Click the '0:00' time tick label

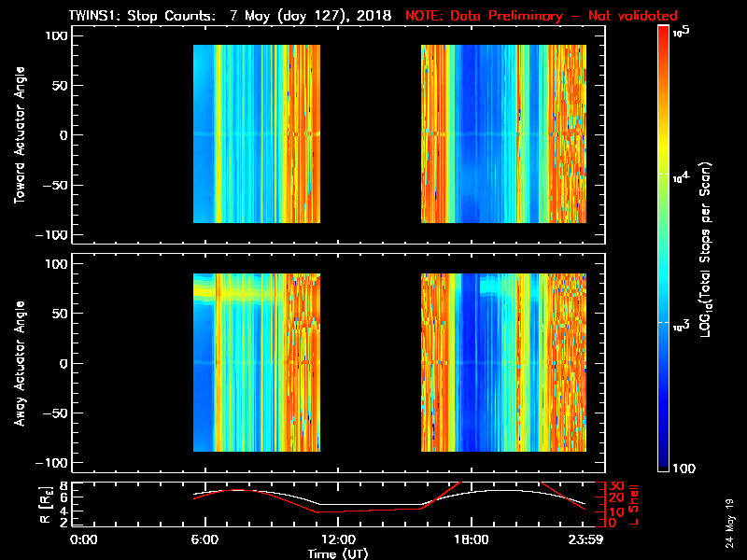click(x=83, y=539)
